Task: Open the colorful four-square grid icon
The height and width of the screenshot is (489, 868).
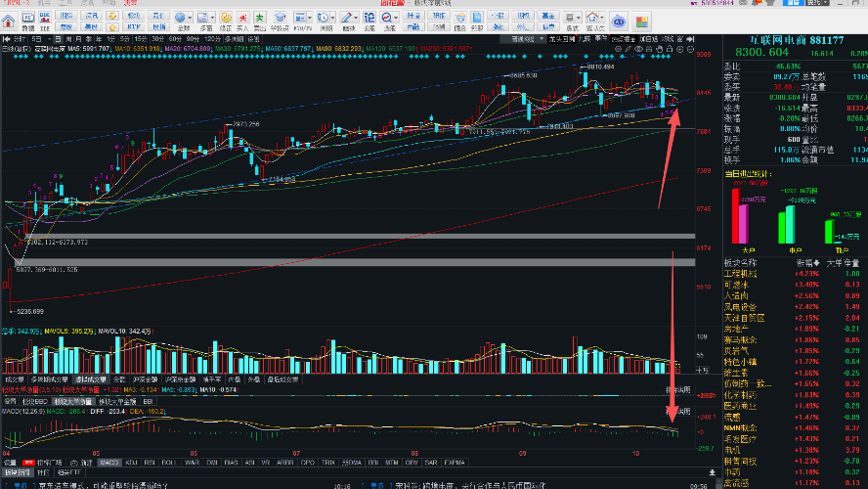Action: click(641, 22)
